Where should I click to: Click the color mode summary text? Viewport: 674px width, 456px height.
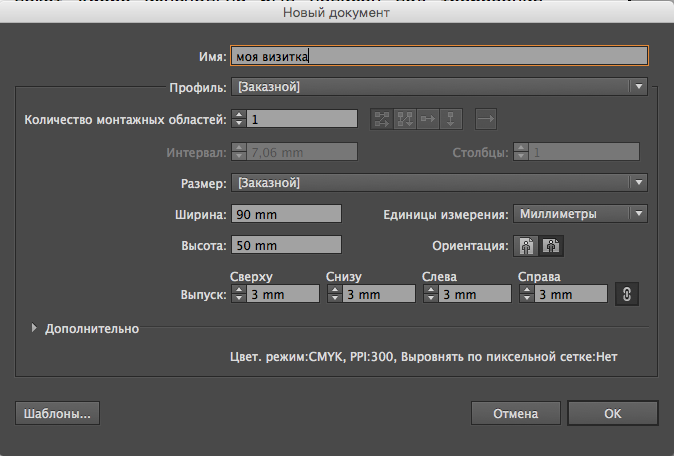(423, 357)
